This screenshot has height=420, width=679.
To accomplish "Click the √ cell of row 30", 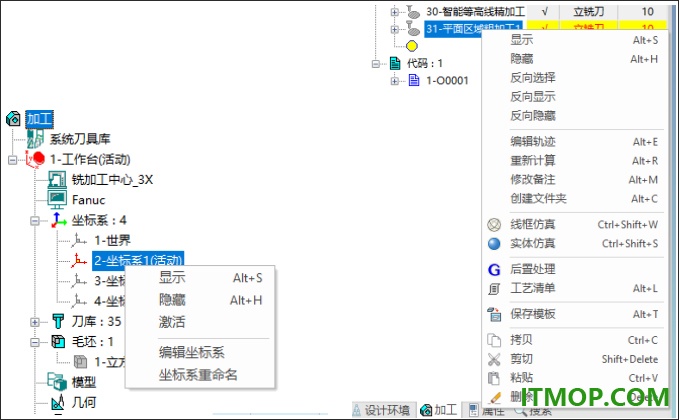I will (x=544, y=12).
